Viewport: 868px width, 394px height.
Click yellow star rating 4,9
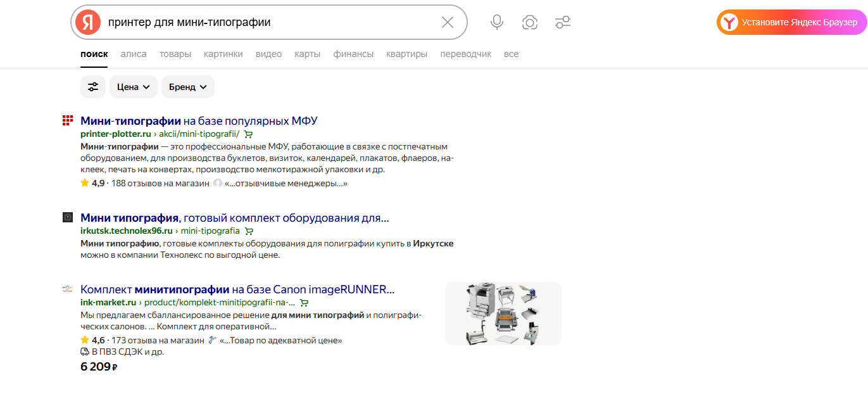point(85,183)
